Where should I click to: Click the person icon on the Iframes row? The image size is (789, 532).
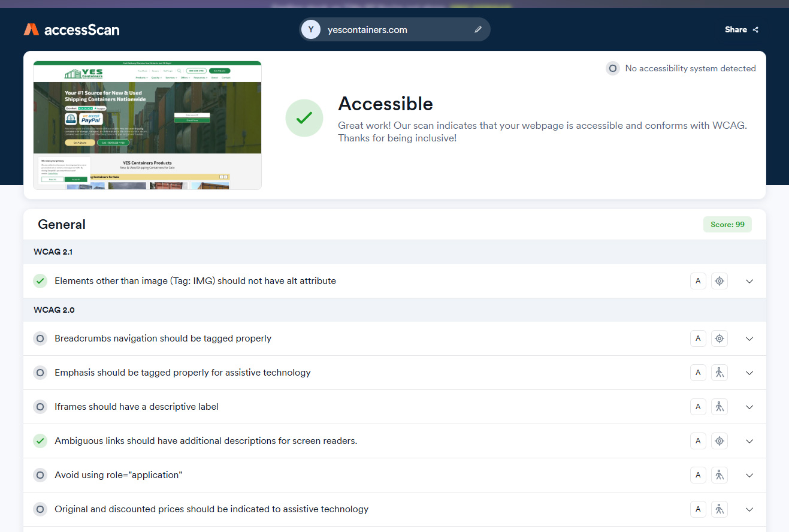719,407
